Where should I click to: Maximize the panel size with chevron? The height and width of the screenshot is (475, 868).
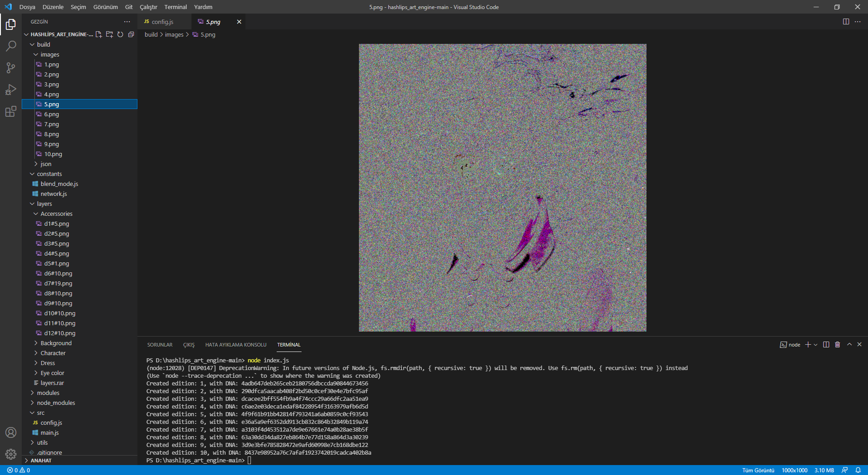(x=849, y=345)
